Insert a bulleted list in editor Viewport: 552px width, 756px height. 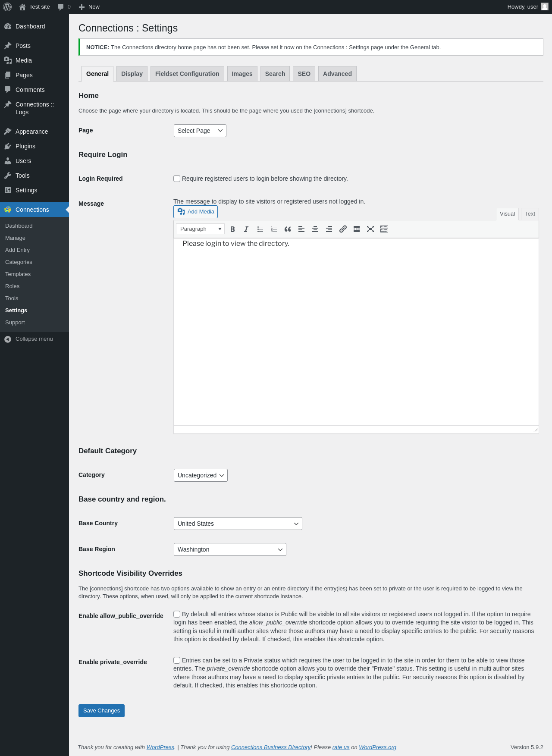[x=260, y=229]
